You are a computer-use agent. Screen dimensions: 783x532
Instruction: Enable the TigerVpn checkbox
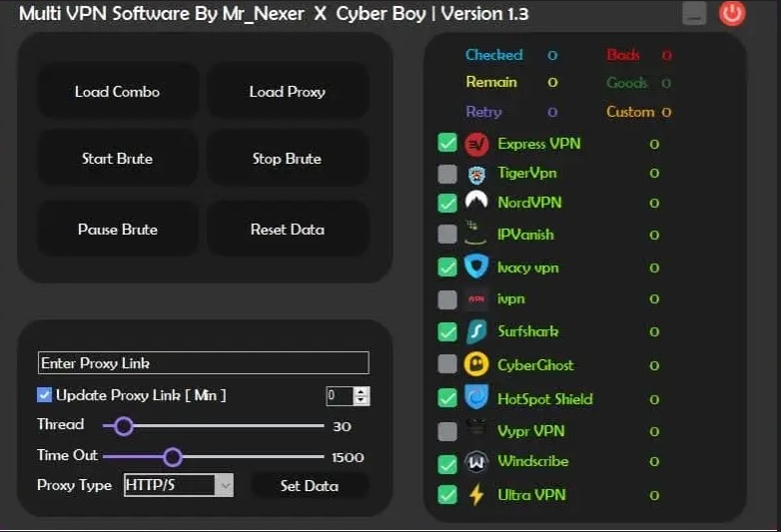point(447,174)
